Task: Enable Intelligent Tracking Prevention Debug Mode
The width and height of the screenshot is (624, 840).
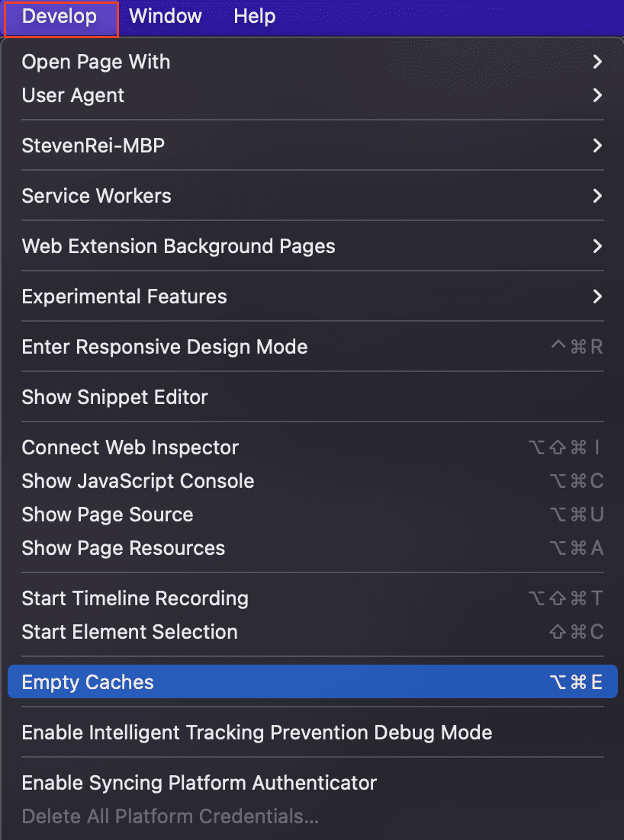Action: coord(257,733)
